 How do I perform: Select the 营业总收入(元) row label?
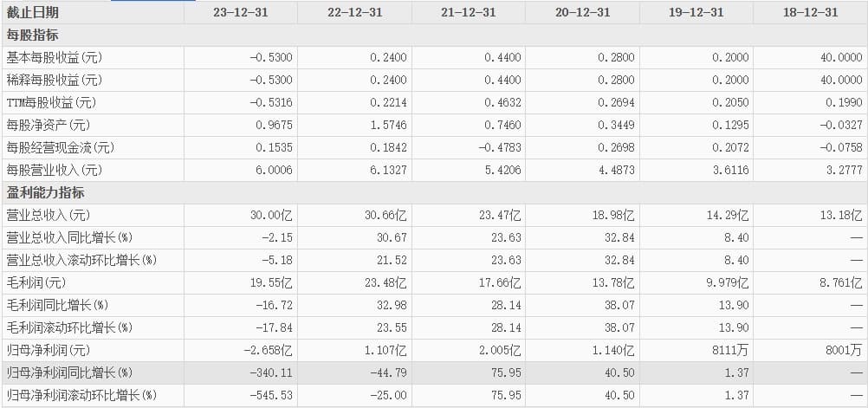coord(49,215)
